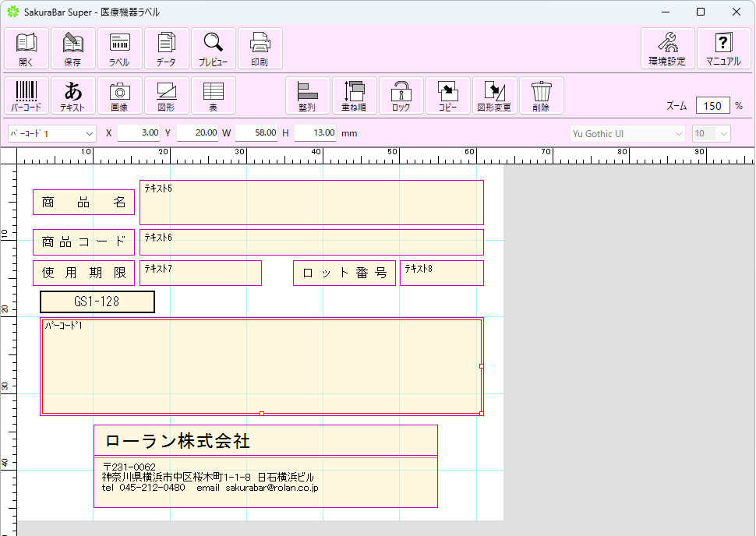The width and height of the screenshot is (756, 536).
Task: Click the 図形変更 (change shape) icon
Action: [x=494, y=95]
